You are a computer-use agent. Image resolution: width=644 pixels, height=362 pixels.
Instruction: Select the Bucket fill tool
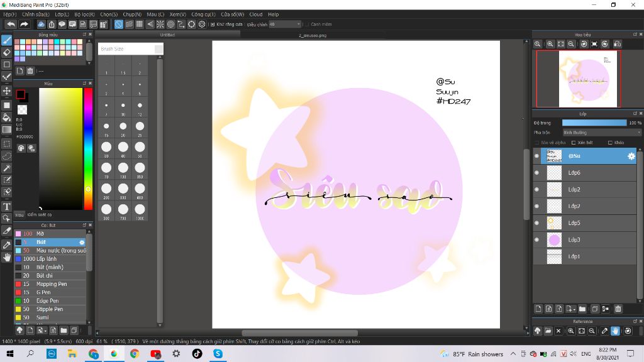[6, 118]
